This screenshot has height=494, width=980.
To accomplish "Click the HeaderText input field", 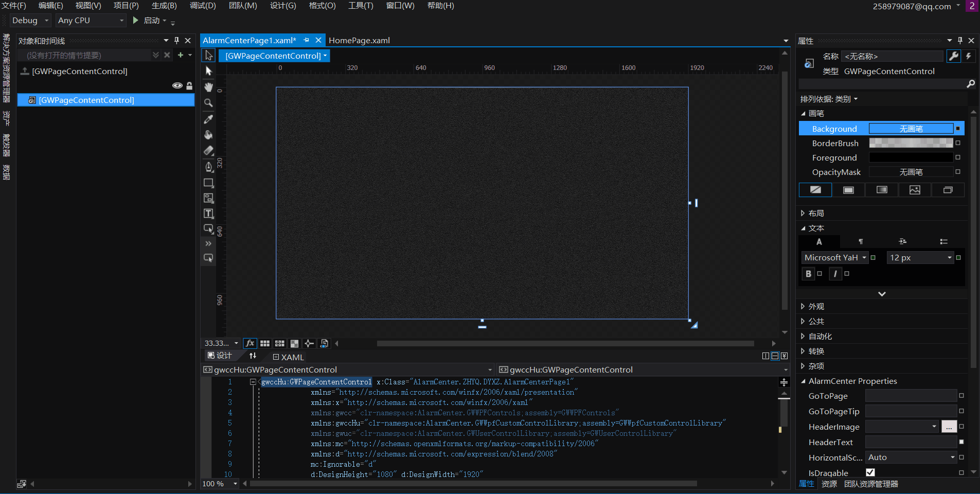I will click(x=911, y=442).
